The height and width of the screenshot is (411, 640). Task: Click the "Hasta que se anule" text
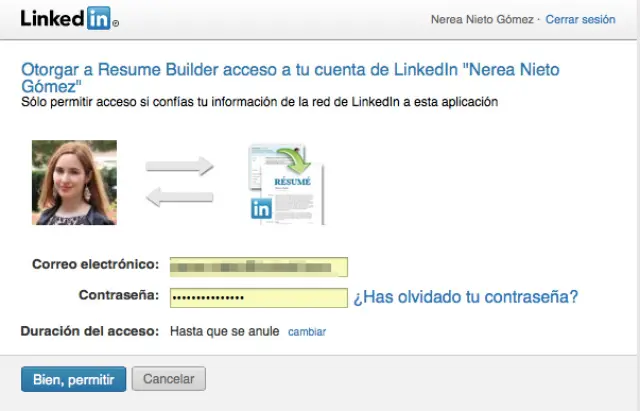tap(224, 331)
